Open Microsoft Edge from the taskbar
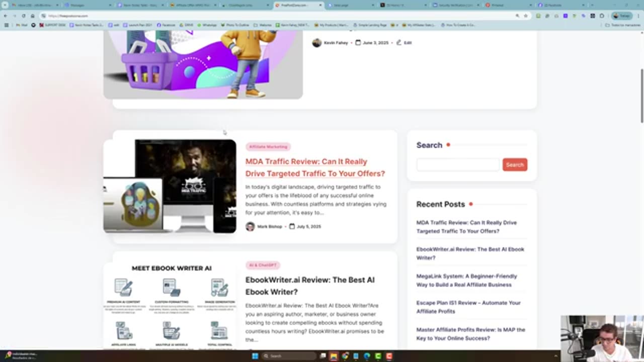Screen dimensions: 644x362 [x=367, y=356]
